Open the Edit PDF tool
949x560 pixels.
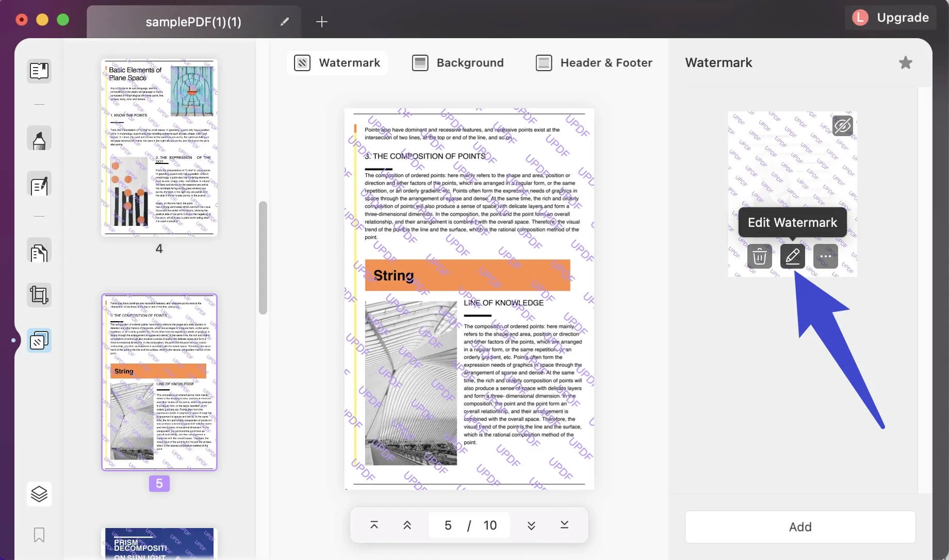39,184
